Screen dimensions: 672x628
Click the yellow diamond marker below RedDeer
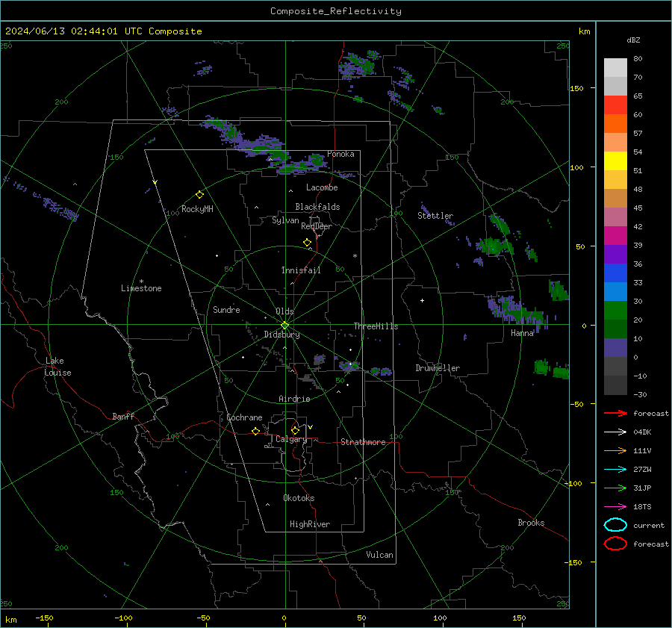coord(307,243)
